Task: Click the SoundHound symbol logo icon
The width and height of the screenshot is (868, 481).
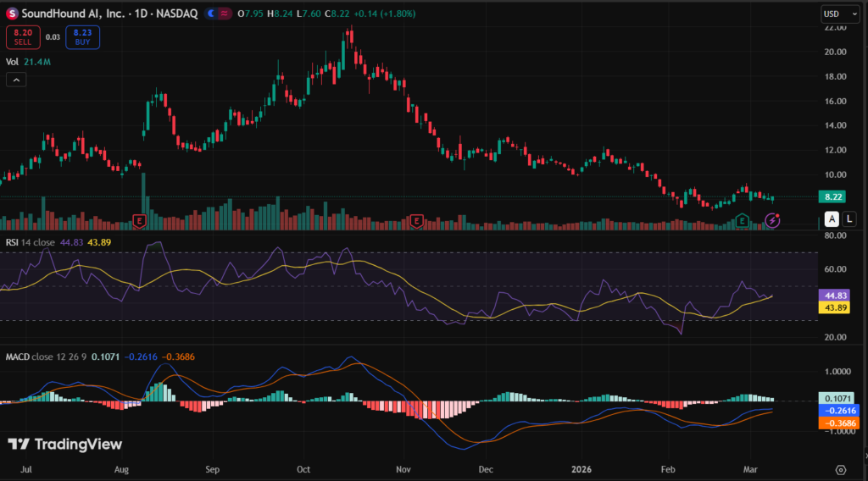Action: click(12, 14)
